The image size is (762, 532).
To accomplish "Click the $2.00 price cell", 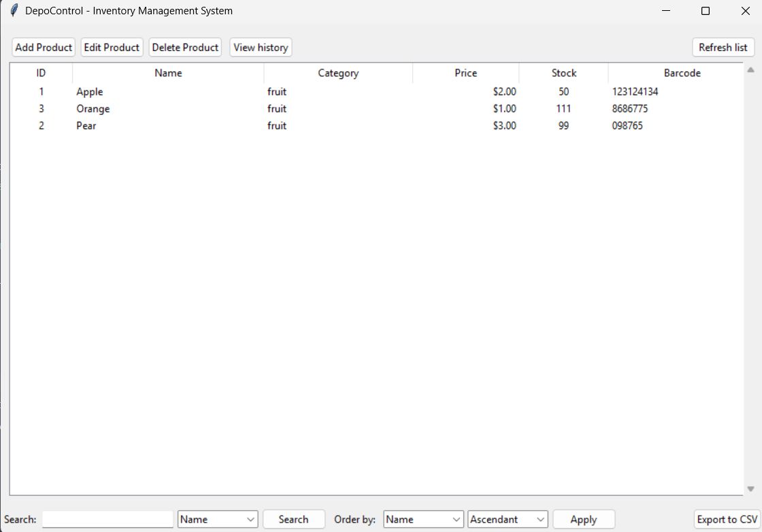I will coord(504,91).
